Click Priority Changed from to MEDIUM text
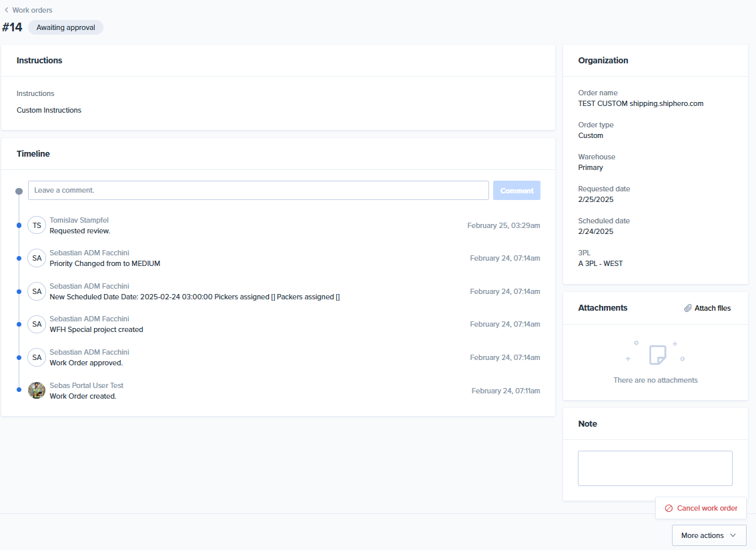The width and height of the screenshot is (756, 550). [105, 263]
